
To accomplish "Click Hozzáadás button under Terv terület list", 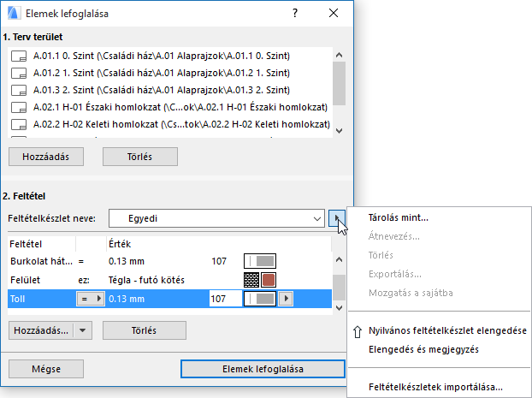I will pos(46,157).
